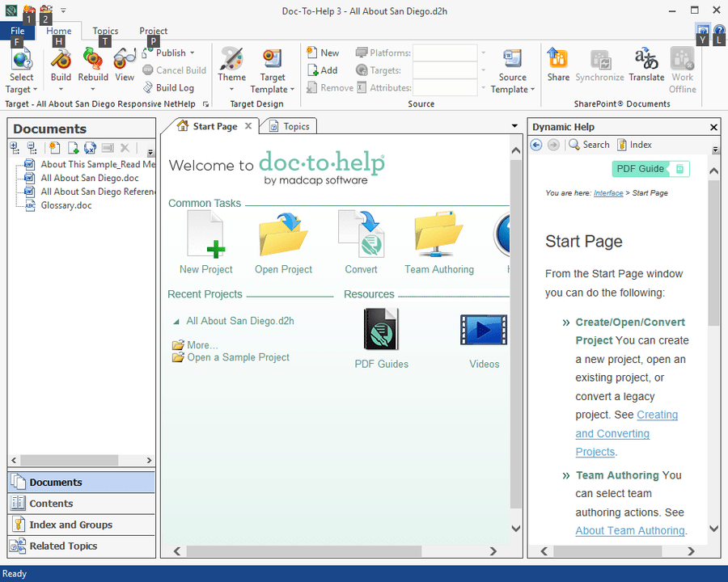Screen dimensions: 728x582
Task: Collapse all in the Documents toolbar
Action: point(32,148)
